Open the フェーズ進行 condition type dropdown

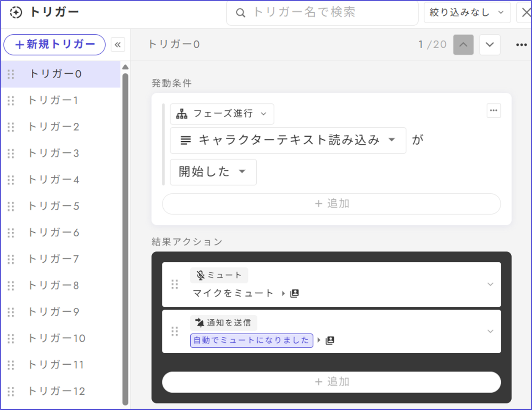click(222, 114)
